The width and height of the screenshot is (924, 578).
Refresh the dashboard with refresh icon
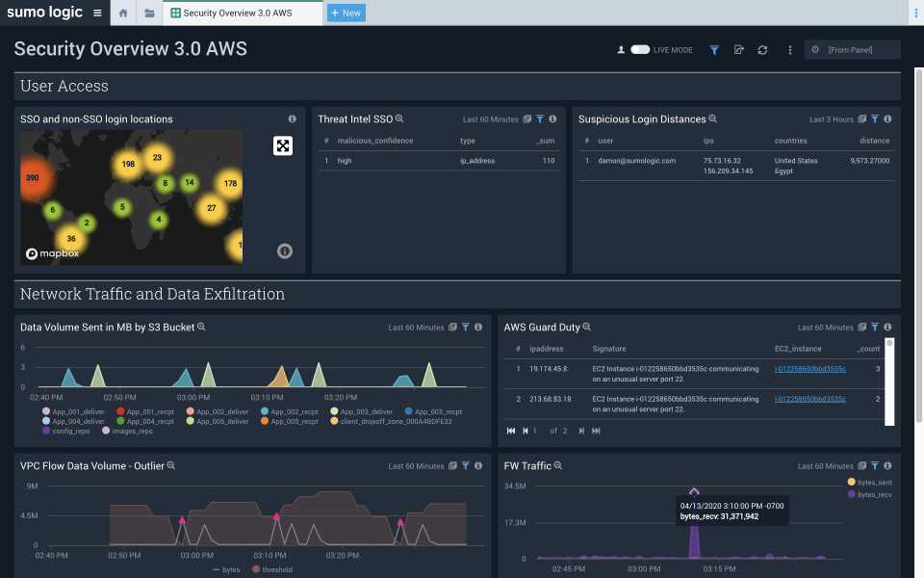(x=762, y=50)
